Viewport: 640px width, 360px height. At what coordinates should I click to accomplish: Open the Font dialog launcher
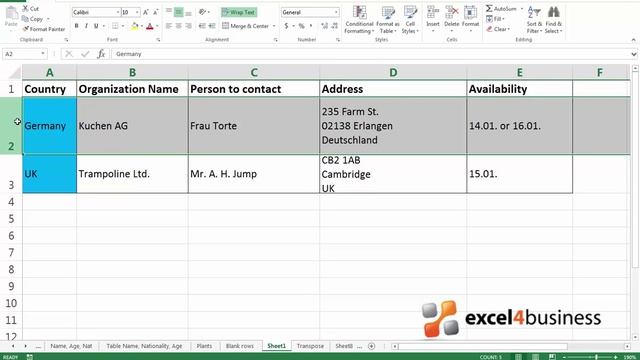(x=158, y=40)
